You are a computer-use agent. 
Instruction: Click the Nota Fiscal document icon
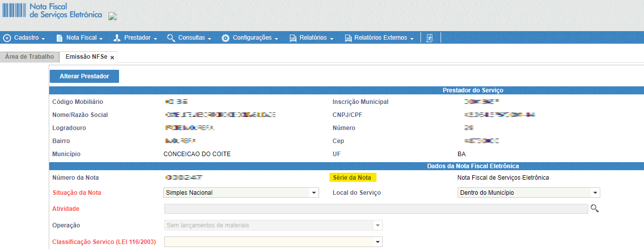pos(59,38)
